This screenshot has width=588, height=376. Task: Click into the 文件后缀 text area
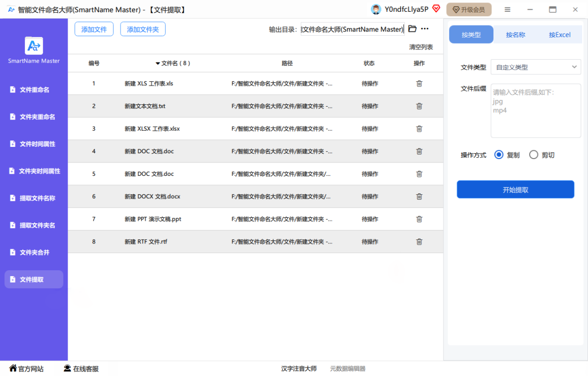click(x=536, y=111)
